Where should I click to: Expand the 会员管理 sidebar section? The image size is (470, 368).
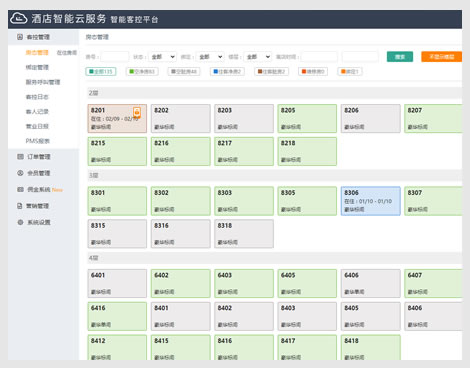tap(43, 173)
